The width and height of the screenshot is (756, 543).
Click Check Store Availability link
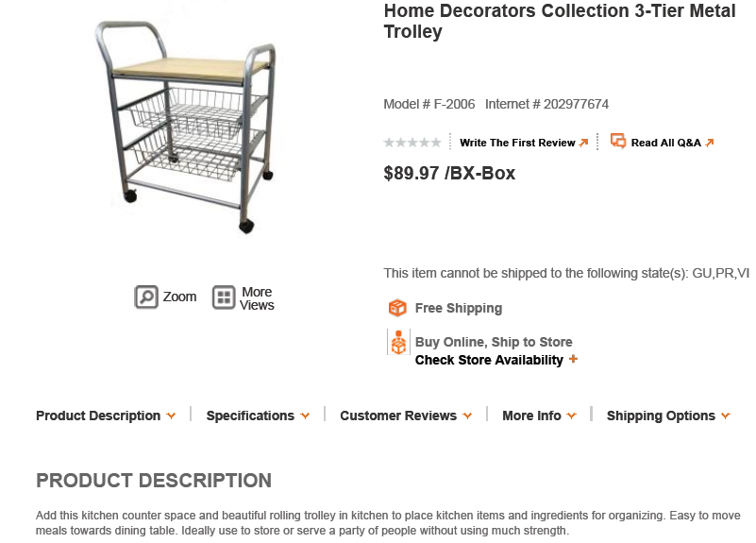click(489, 360)
